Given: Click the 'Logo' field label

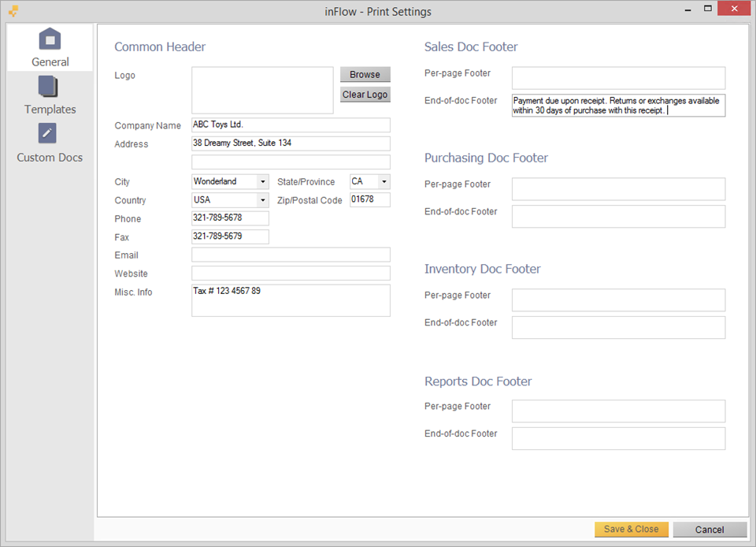Looking at the screenshot, I should pos(125,75).
